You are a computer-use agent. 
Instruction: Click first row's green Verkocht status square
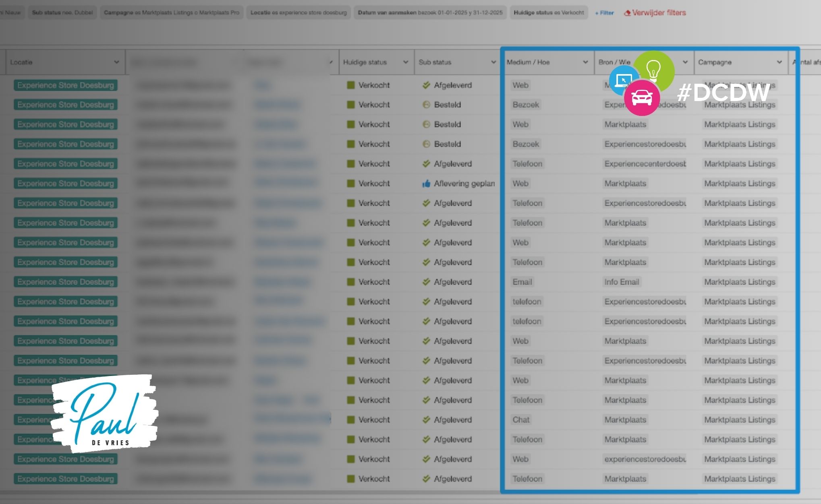tap(350, 85)
